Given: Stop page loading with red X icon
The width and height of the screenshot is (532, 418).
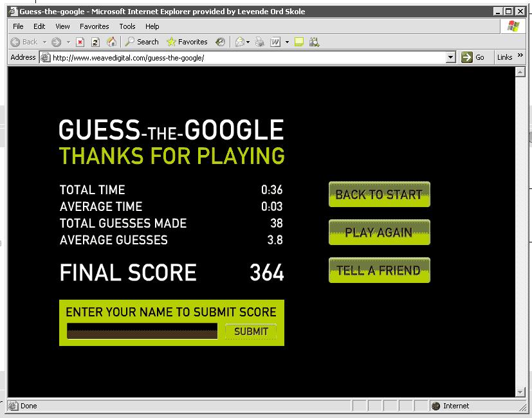Looking at the screenshot, I should [80, 42].
